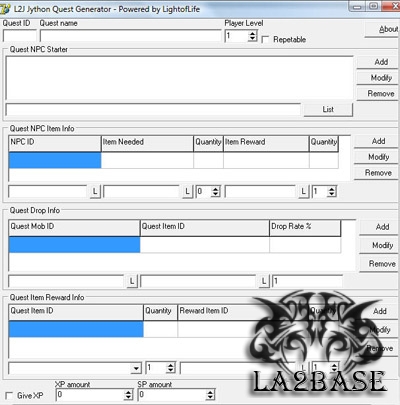Increase reward info Quantity spinner

tap(171, 365)
